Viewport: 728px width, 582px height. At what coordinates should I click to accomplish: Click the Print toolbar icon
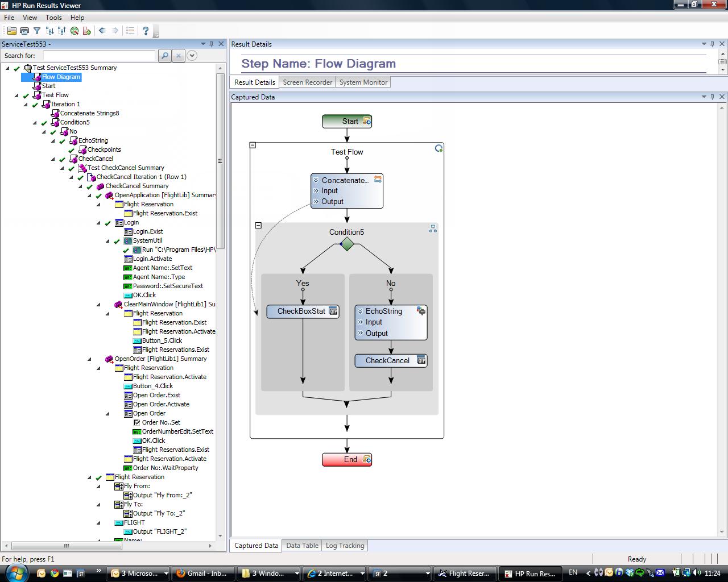(x=24, y=31)
